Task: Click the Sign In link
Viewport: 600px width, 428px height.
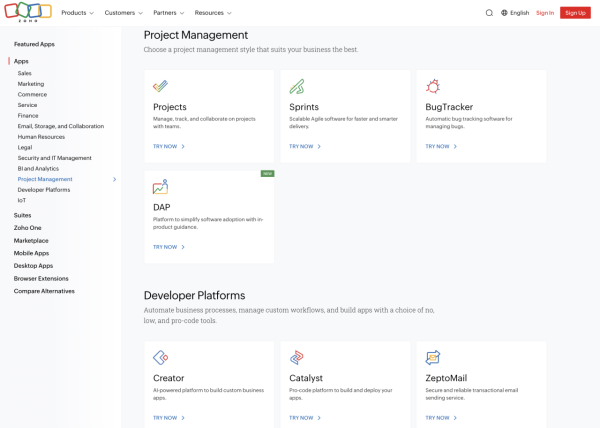Action: pyautogui.click(x=545, y=13)
